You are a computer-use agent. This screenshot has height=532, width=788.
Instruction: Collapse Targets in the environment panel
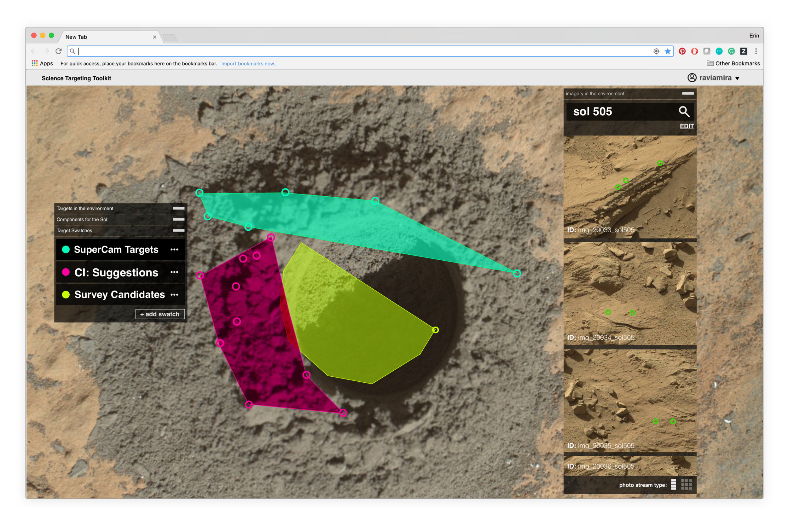(178, 208)
